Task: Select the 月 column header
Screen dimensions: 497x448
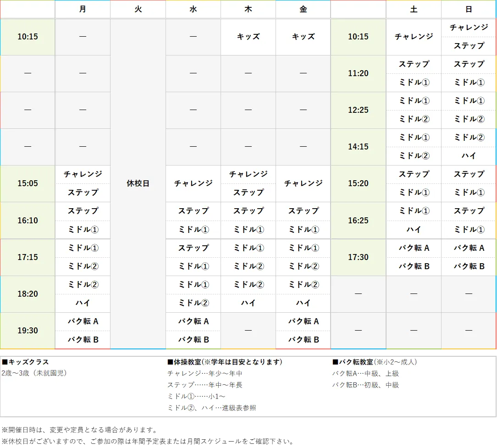Action: coord(83,9)
